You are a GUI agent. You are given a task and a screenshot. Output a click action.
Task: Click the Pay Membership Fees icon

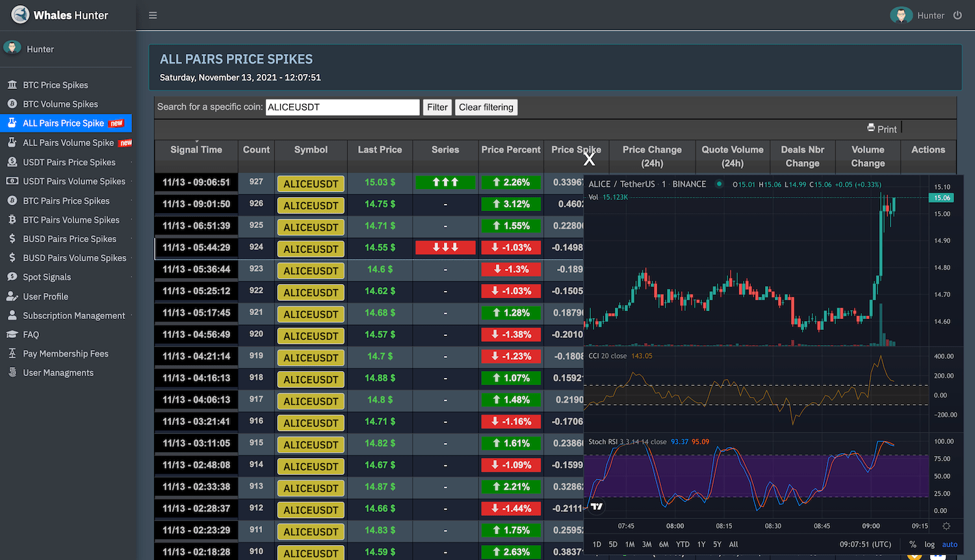point(12,353)
